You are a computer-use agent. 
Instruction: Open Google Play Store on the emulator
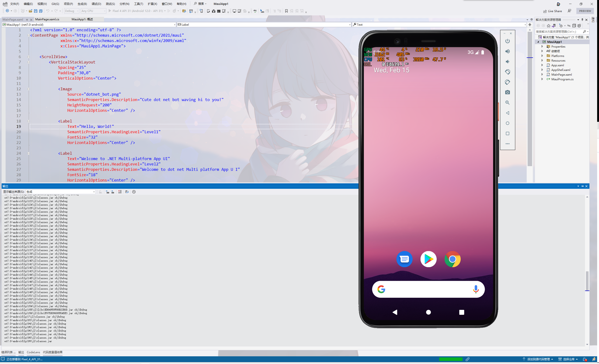tap(428, 259)
